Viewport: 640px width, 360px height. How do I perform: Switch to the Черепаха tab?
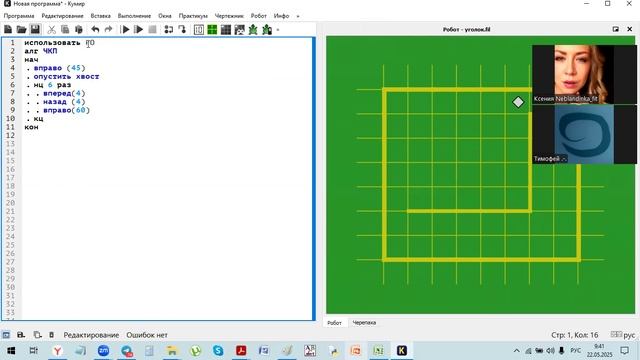pos(364,322)
